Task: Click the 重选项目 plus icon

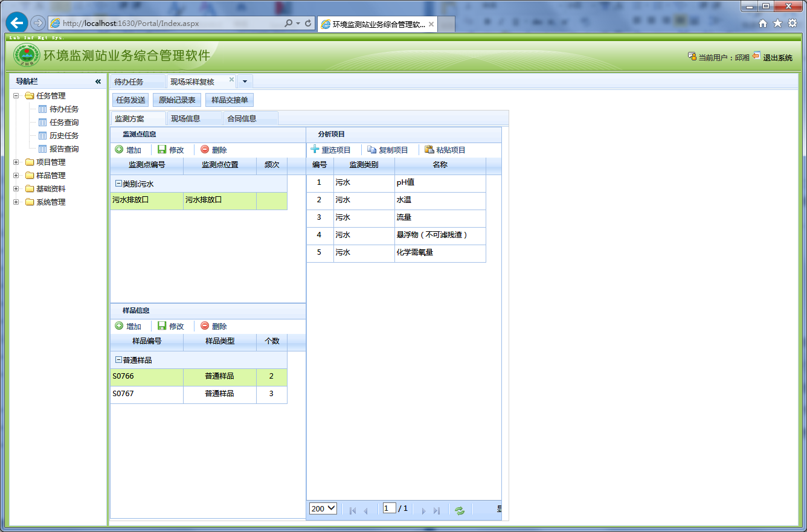Action: (315, 150)
